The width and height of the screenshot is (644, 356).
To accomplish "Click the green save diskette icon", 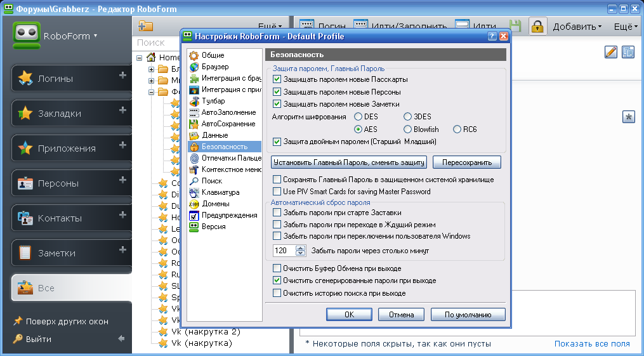I will (515, 26).
